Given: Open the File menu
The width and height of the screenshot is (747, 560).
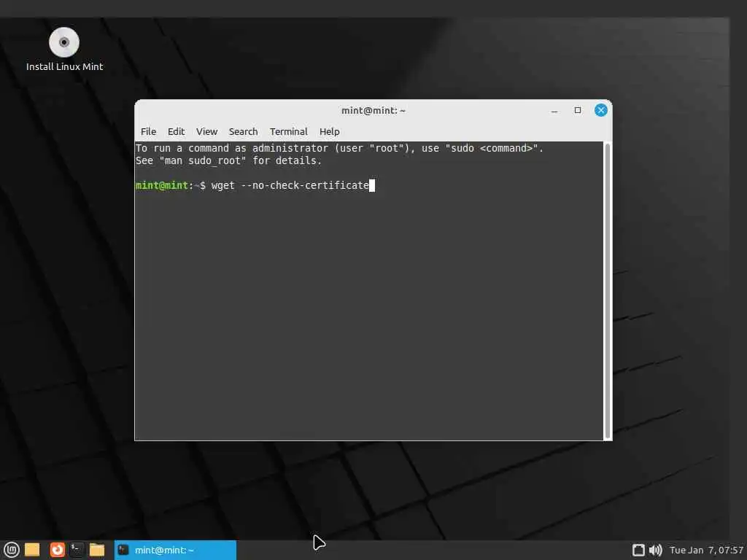Looking at the screenshot, I should (x=148, y=131).
